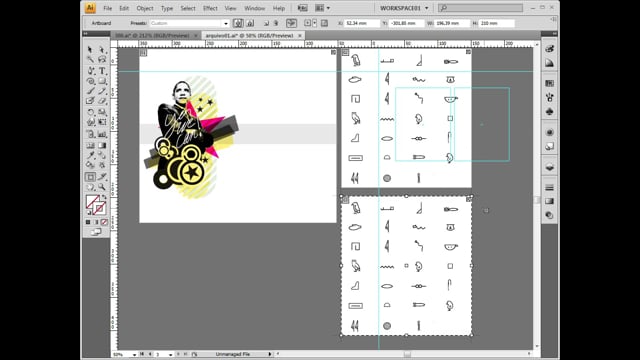
Task: Select the Type tool
Action: 102,71
